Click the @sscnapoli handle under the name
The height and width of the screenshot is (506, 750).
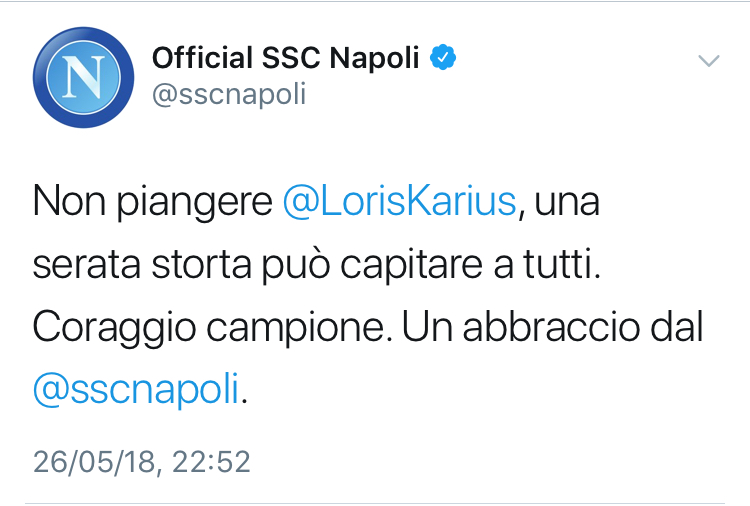pyautogui.click(x=228, y=95)
